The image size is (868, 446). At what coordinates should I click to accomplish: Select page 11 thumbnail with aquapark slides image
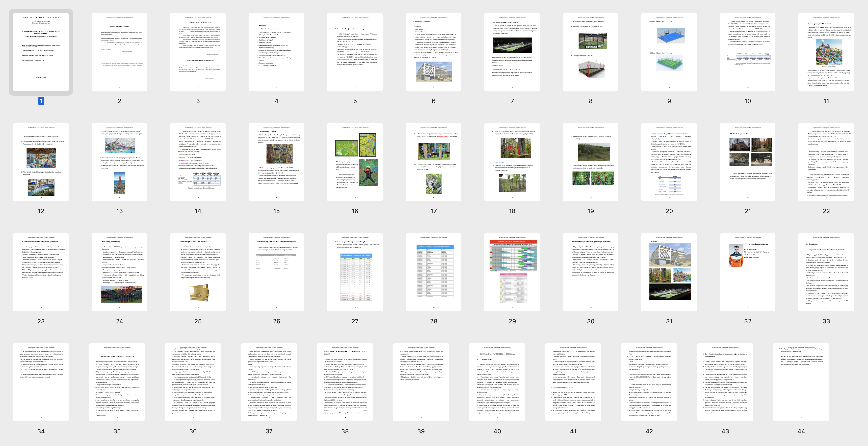[x=826, y=52]
